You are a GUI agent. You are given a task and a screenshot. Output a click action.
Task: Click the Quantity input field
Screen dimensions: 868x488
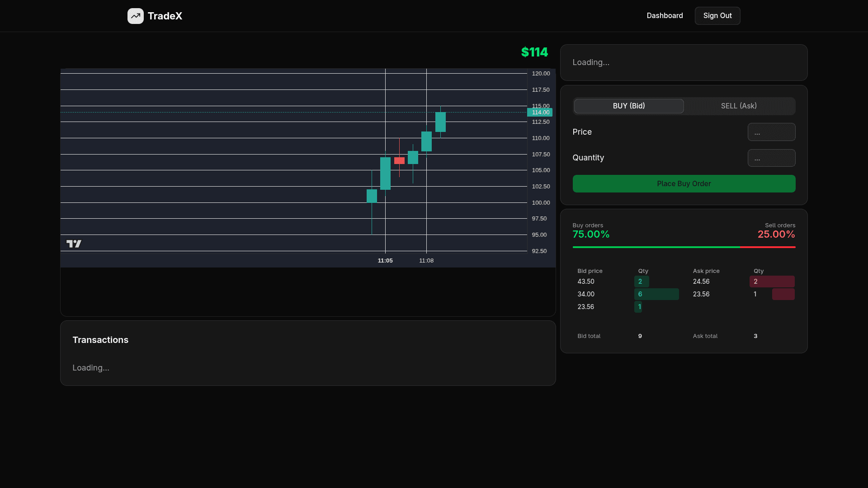click(771, 158)
